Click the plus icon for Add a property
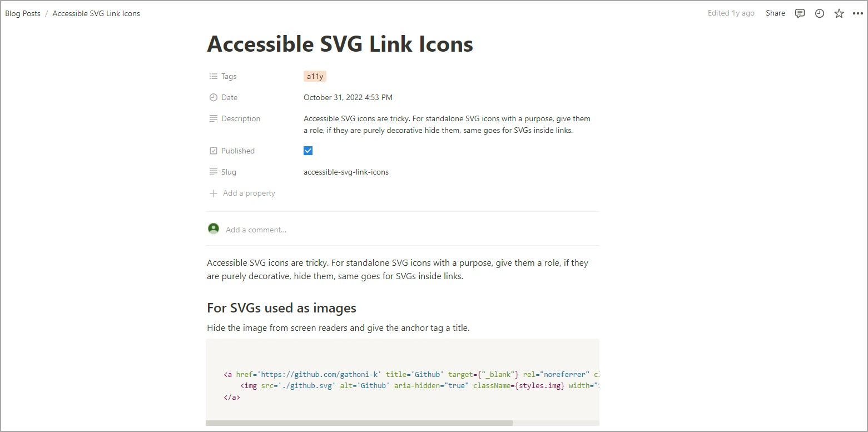 pos(214,193)
